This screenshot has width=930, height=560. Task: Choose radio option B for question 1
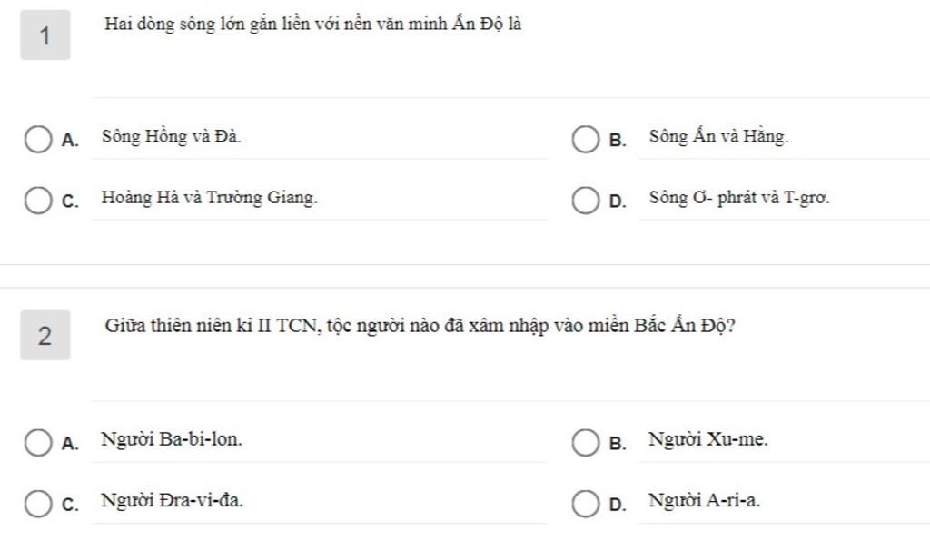(585, 140)
